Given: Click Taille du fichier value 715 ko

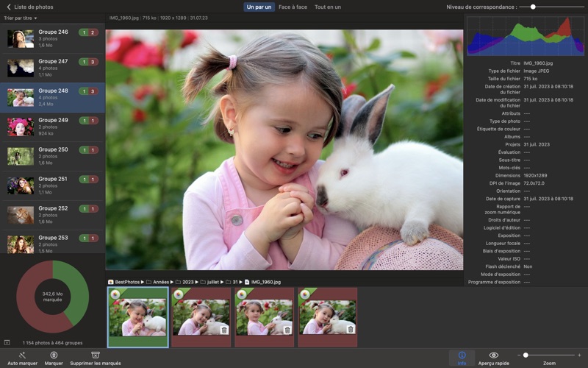Looking at the screenshot, I should [530, 79].
